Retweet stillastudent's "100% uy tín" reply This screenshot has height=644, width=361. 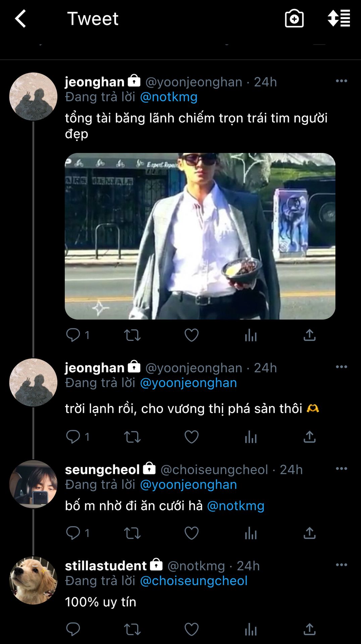pos(132,630)
